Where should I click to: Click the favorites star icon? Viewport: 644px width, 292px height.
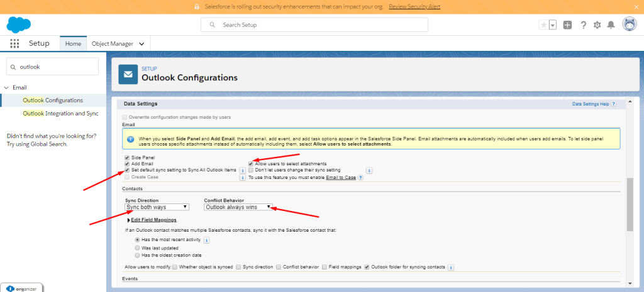pyautogui.click(x=543, y=24)
